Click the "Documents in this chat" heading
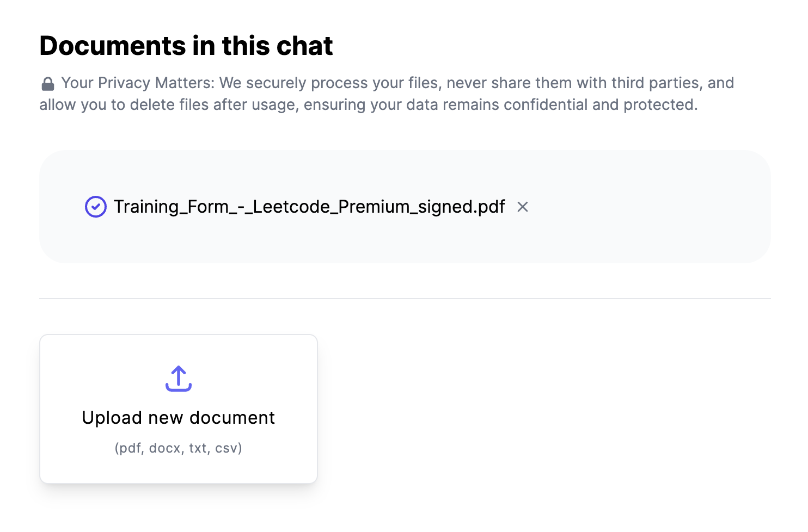808x532 pixels. point(186,46)
